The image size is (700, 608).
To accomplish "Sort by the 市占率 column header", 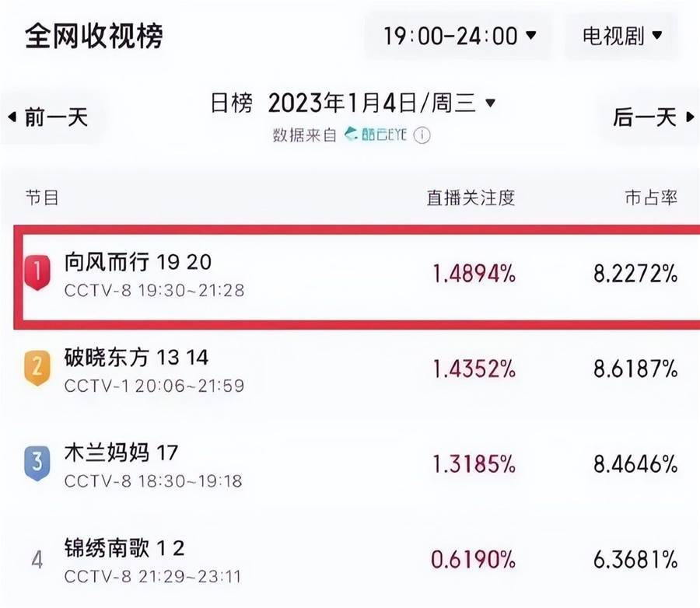I will tap(651, 197).
